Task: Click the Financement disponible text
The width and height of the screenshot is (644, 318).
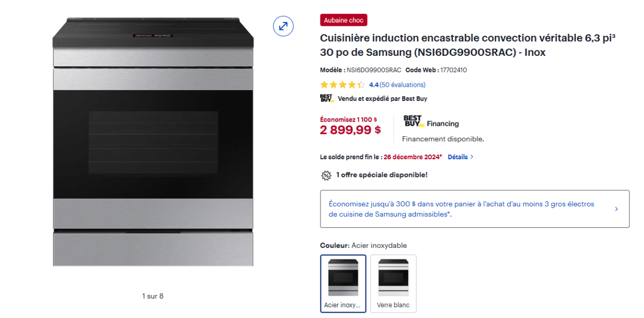Action: pyautogui.click(x=443, y=139)
